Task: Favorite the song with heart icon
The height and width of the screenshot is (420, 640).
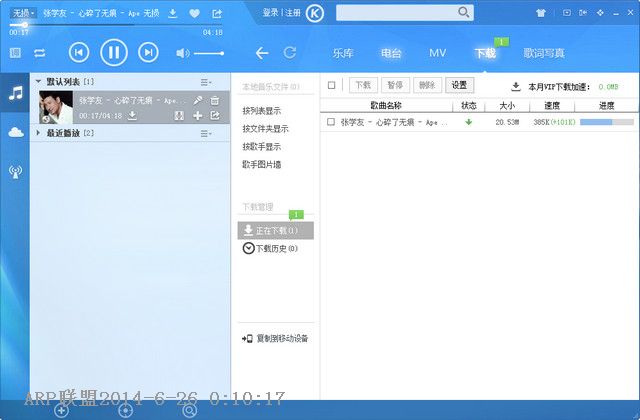Action: point(194,13)
